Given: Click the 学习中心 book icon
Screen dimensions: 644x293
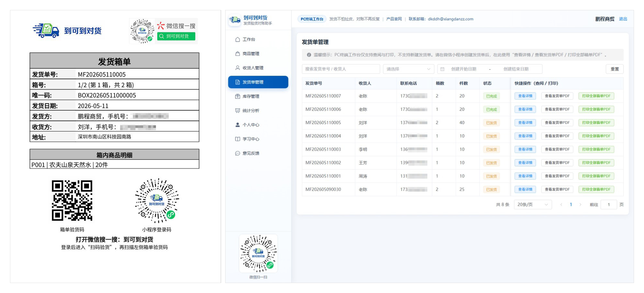Looking at the screenshot, I should [x=238, y=139].
